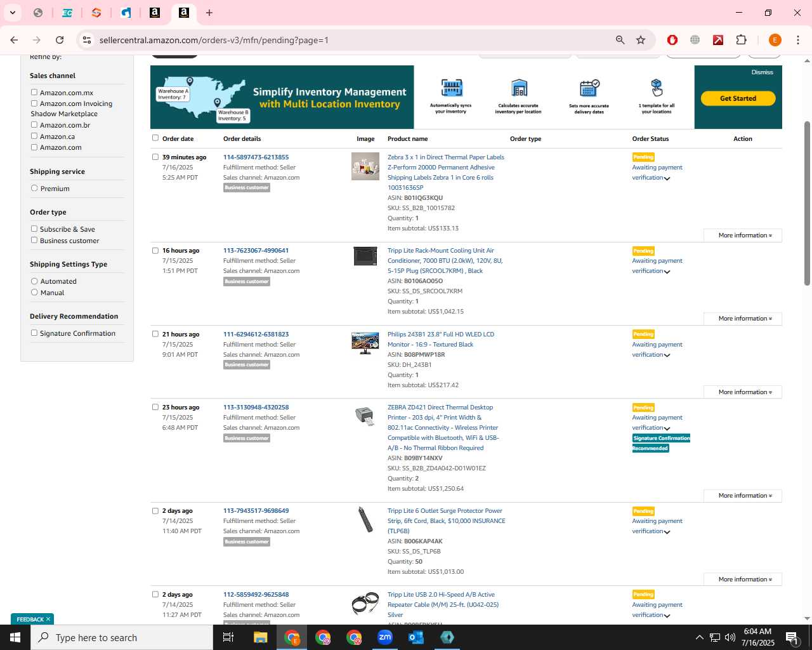Select the active Amazon Seller Central tab

point(184,13)
